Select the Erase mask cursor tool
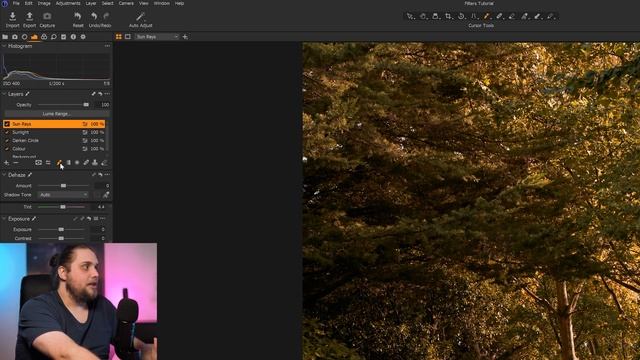640x360 pixels. click(x=511, y=16)
